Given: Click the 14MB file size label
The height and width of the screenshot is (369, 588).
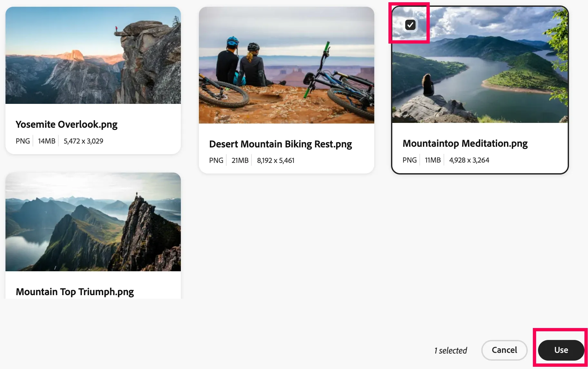Looking at the screenshot, I should pos(47,141).
